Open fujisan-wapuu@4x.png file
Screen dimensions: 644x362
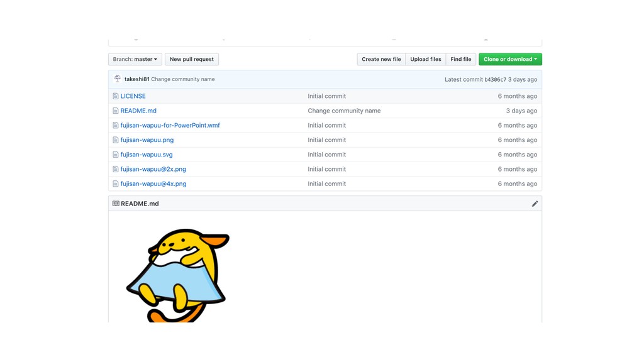(153, 184)
